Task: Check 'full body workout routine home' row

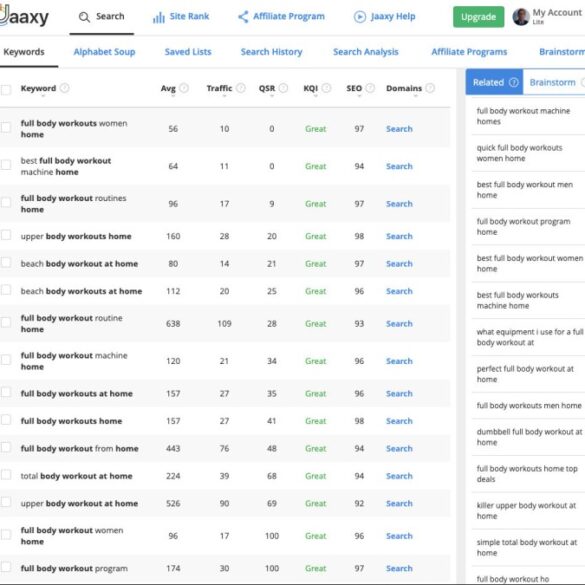Action: coord(6,322)
